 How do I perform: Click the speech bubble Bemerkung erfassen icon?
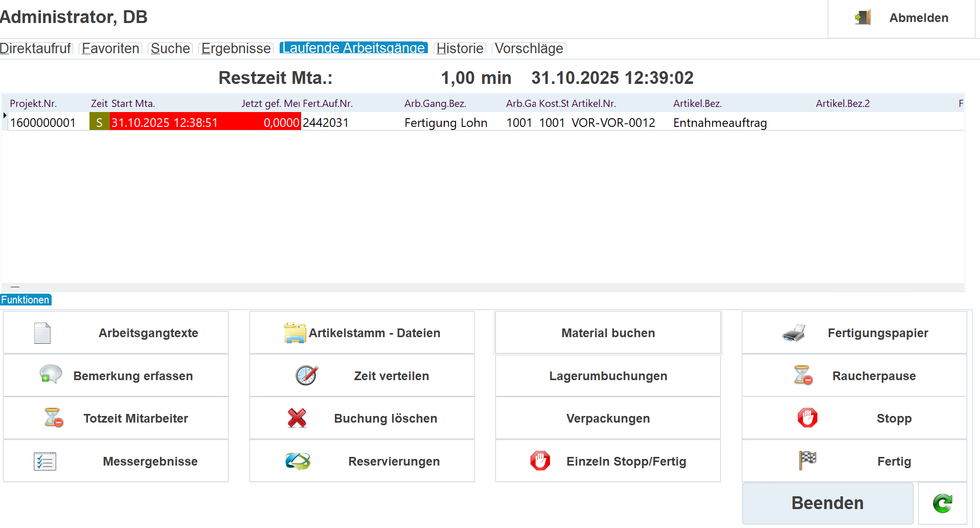coord(51,375)
